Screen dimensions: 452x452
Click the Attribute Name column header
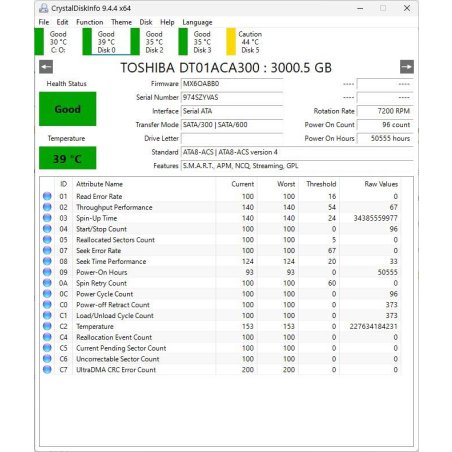click(x=99, y=184)
